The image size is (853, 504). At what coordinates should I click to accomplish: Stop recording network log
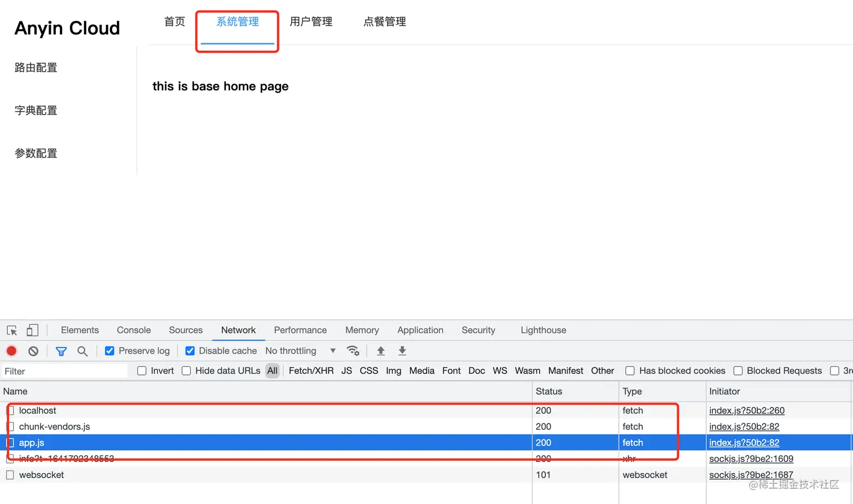coord(11,351)
